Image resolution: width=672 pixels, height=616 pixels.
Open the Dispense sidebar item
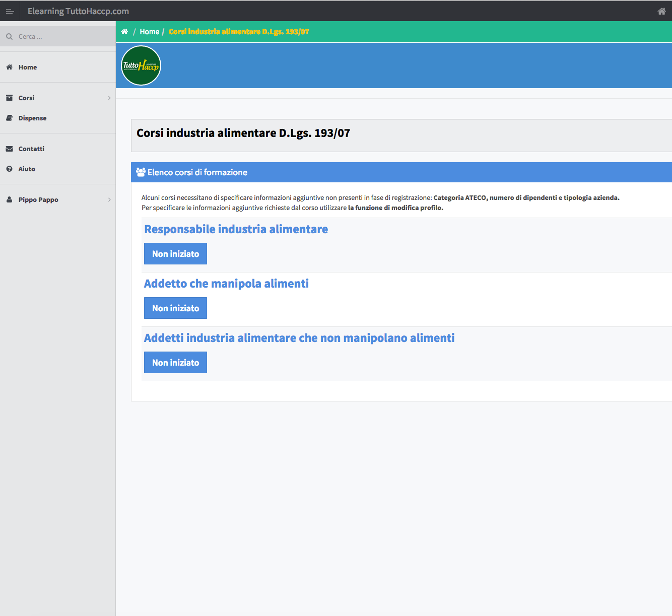[32, 118]
